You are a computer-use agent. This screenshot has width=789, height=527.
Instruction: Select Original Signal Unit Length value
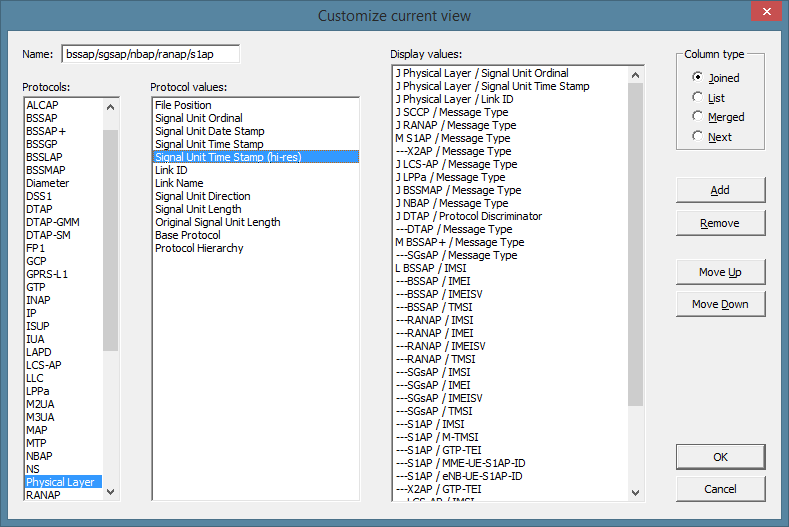pos(256,222)
